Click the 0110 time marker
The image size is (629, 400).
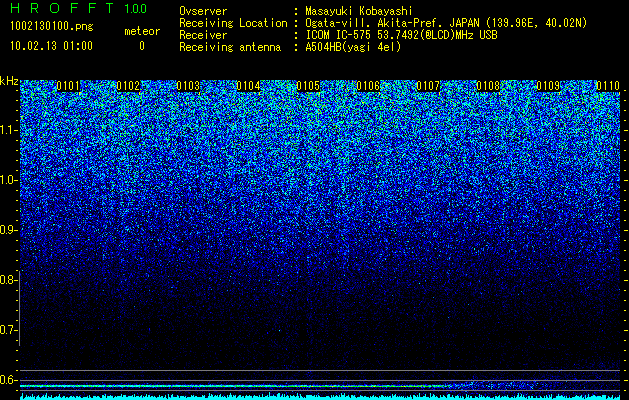click(608, 86)
